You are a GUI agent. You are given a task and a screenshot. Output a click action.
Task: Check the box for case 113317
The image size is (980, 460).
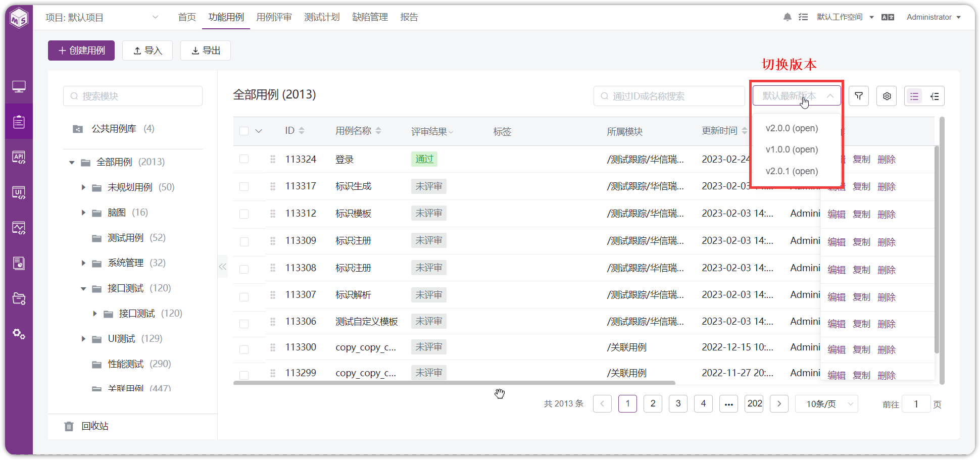pyautogui.click(x=244, y=186)
